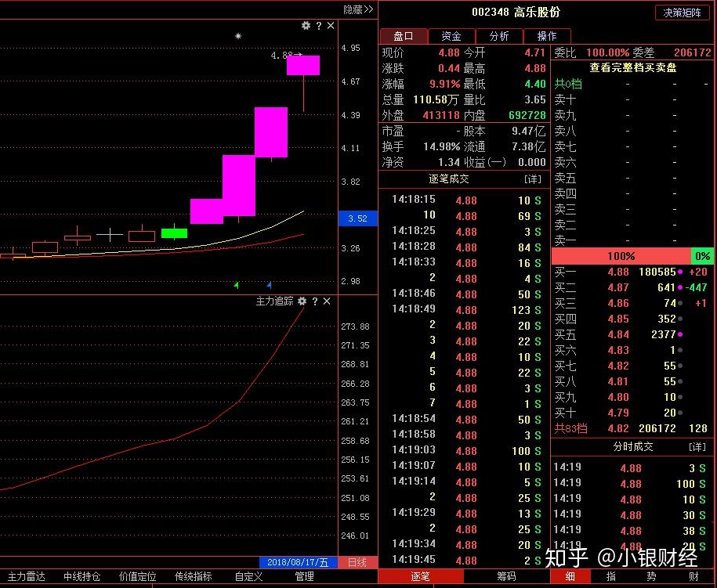
Task: Click the 价值定位 toolbar item
Action: [x=137, y=578]
